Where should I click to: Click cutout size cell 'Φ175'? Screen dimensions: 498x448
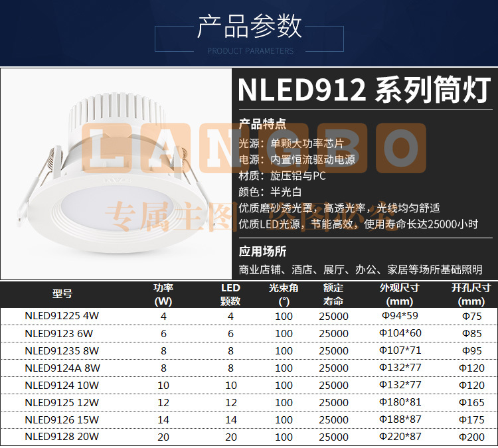coord(471,419)
